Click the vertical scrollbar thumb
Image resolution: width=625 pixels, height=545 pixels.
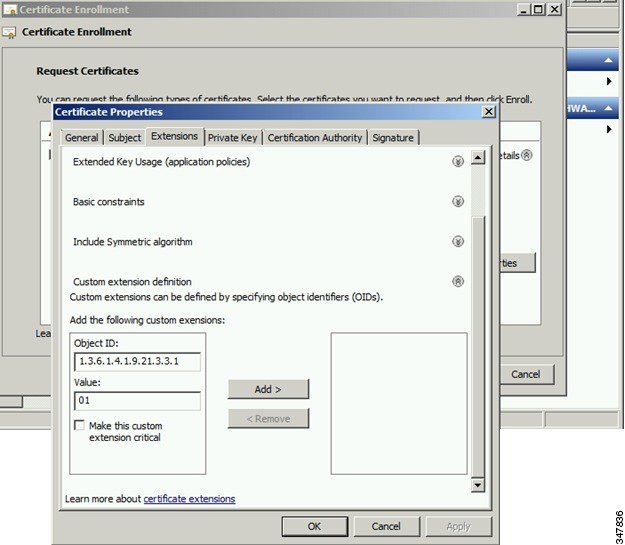pos(478,347)
